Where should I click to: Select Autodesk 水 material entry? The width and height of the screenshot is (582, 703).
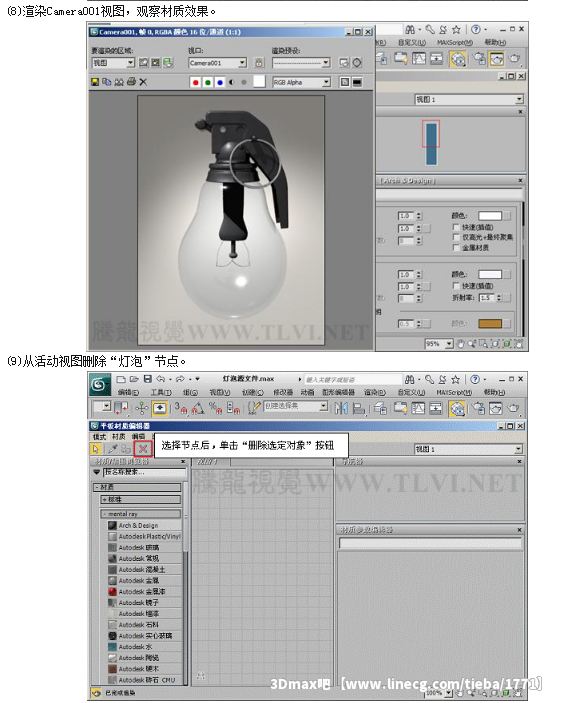click(x=145, y=647)
